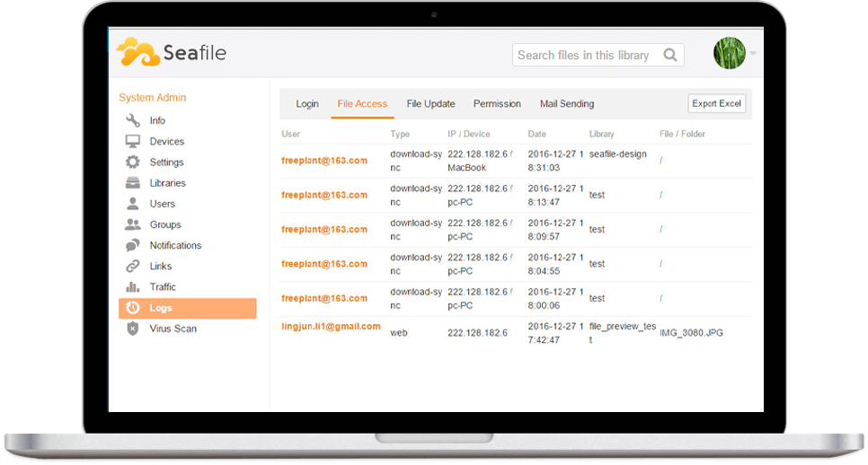Viewport: 868px width, 465px height.
Task: Click the search magnifier icon
Action: [x=670, y=55]
